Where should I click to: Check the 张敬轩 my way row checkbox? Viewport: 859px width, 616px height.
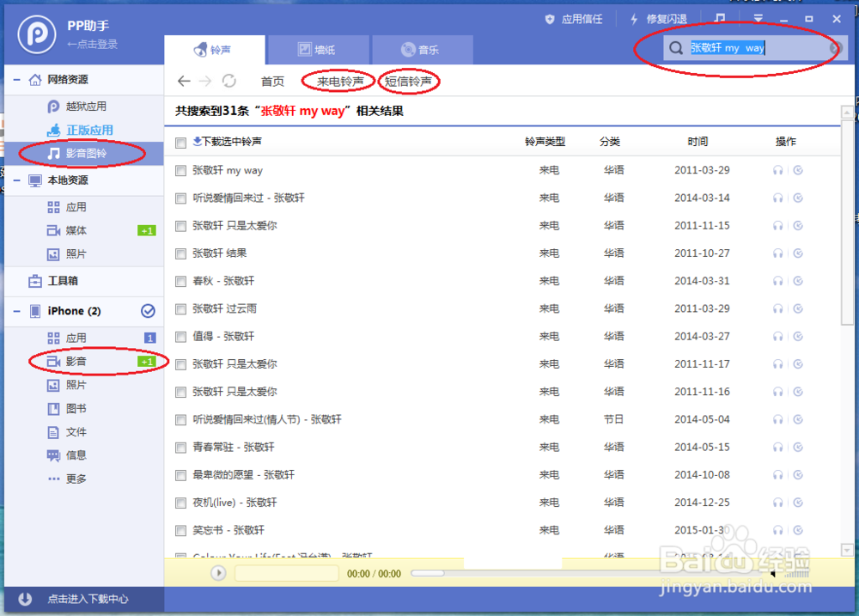[180, 171]
